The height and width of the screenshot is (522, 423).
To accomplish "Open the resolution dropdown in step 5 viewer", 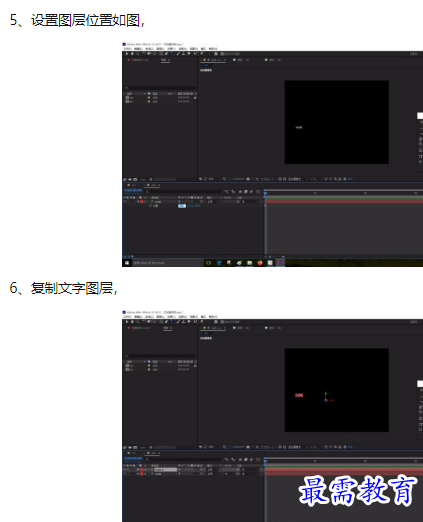I will point(268,179).
